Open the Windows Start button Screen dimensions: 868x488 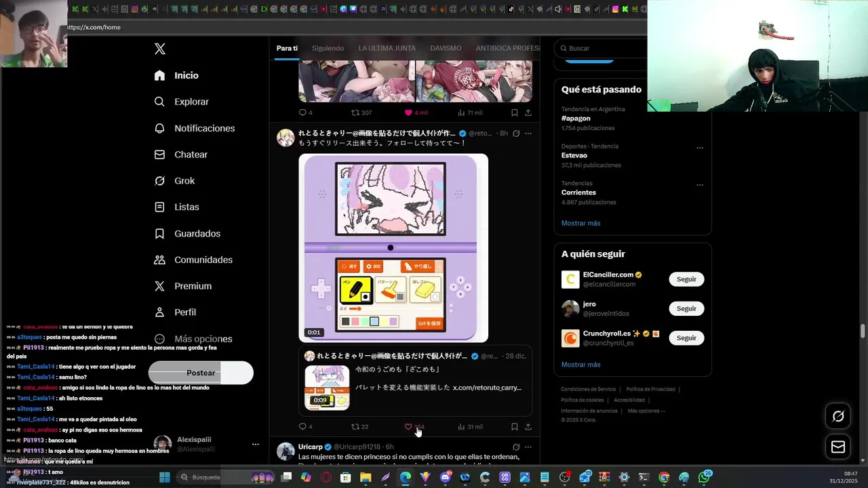[x=165, y=477]
